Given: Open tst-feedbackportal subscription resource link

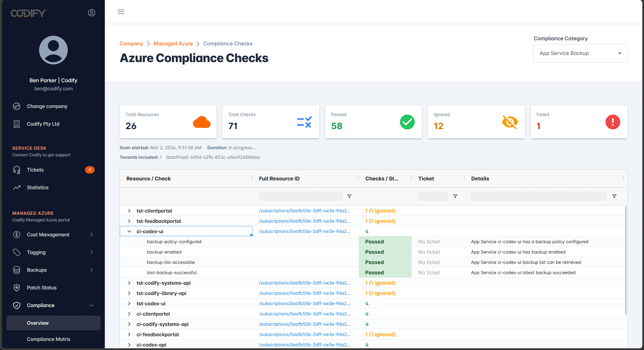Looking at the screenshot, I should click(304, 221).
